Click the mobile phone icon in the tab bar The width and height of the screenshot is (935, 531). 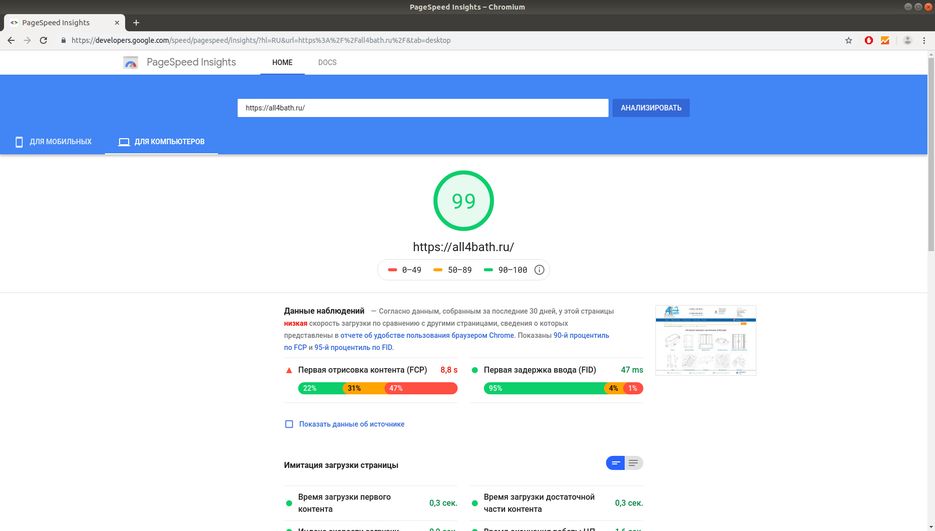19,142
